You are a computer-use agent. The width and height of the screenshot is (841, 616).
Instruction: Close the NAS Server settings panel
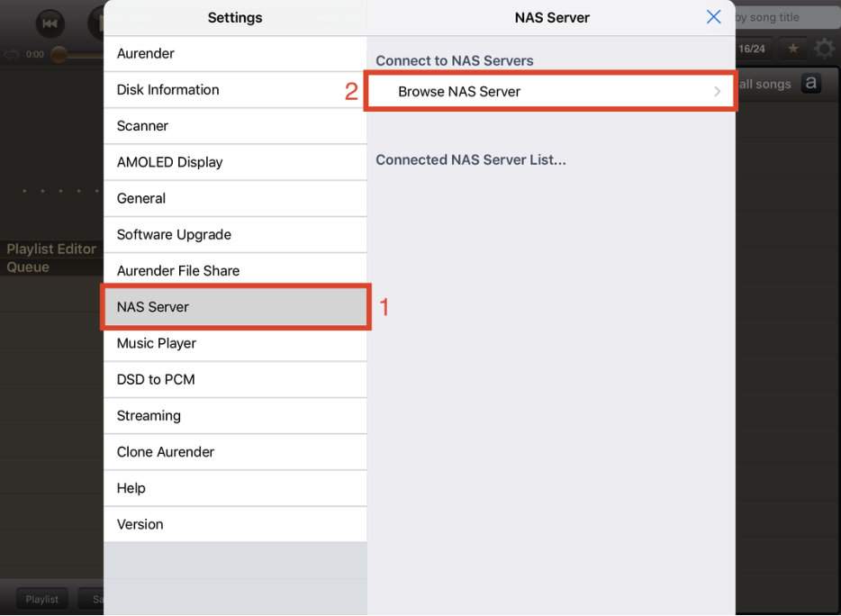(x=713, y=17)
